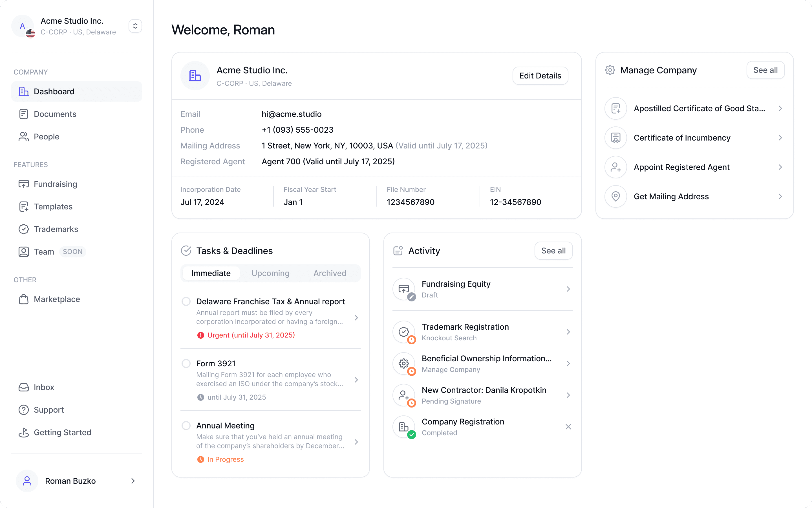Click the SOON badge next to Team

coord(72,252)
